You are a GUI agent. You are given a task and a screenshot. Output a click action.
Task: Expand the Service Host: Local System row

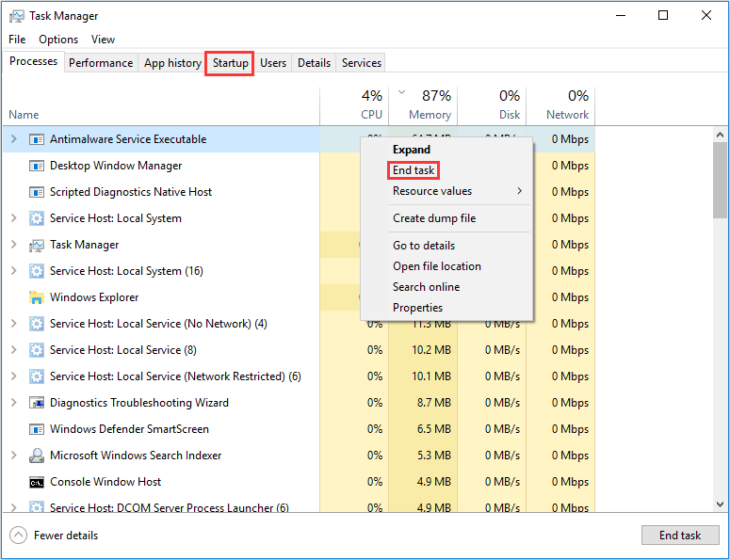point(14,217)
